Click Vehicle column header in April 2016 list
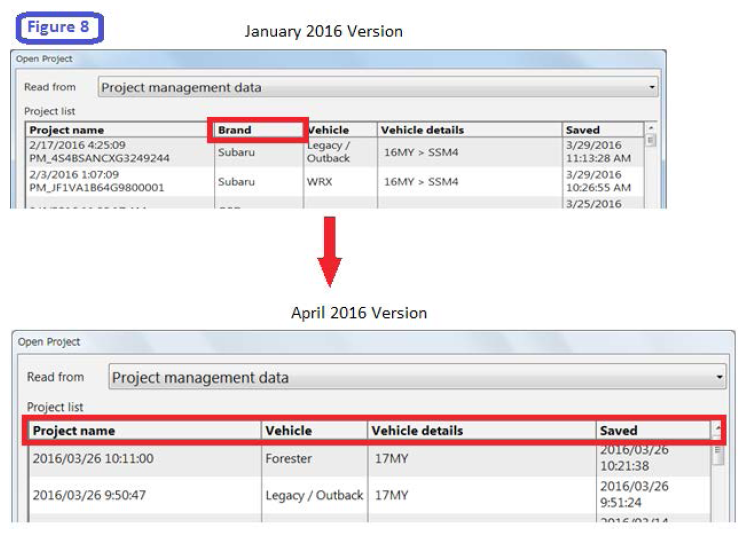Image resolution: width=747 pixels, height=538 pixels. (313, 431)
